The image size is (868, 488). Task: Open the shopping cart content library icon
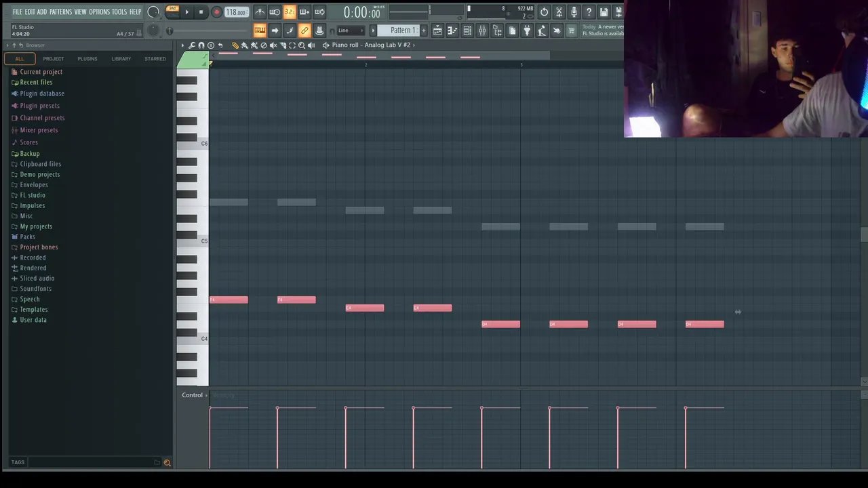[x=572, y=30]
